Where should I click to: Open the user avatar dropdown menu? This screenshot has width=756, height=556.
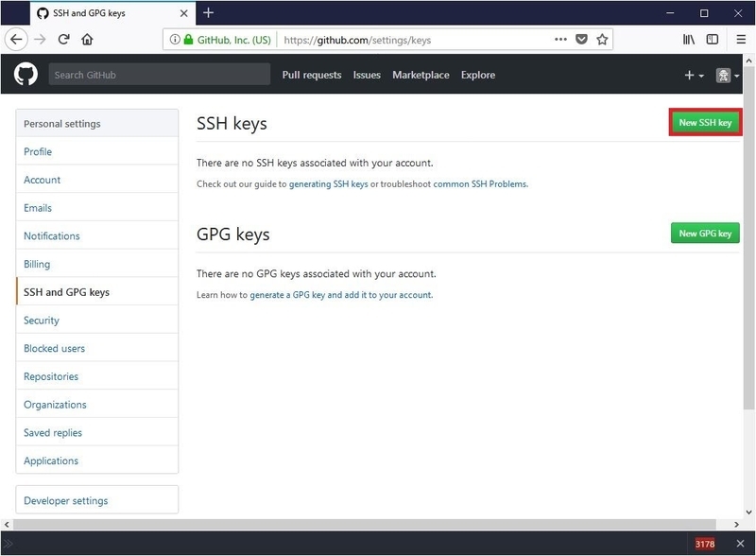pyautogui.click(x=727, y=76)
